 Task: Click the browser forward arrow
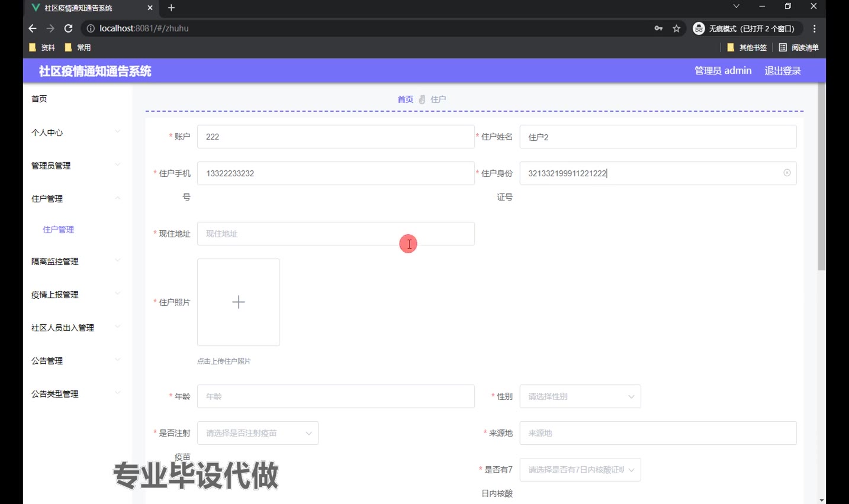coord(50,28)
